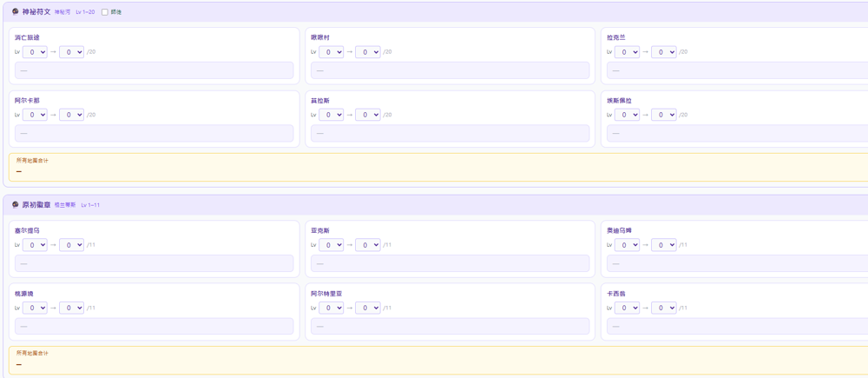Click the result box under 啾啾村
Viewport: 868px width, 378px height.
click(x=450, y=70)
